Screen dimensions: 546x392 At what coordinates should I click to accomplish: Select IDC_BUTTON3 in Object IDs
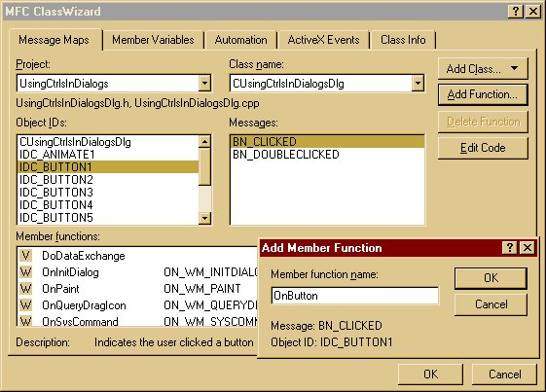[108, 193]
